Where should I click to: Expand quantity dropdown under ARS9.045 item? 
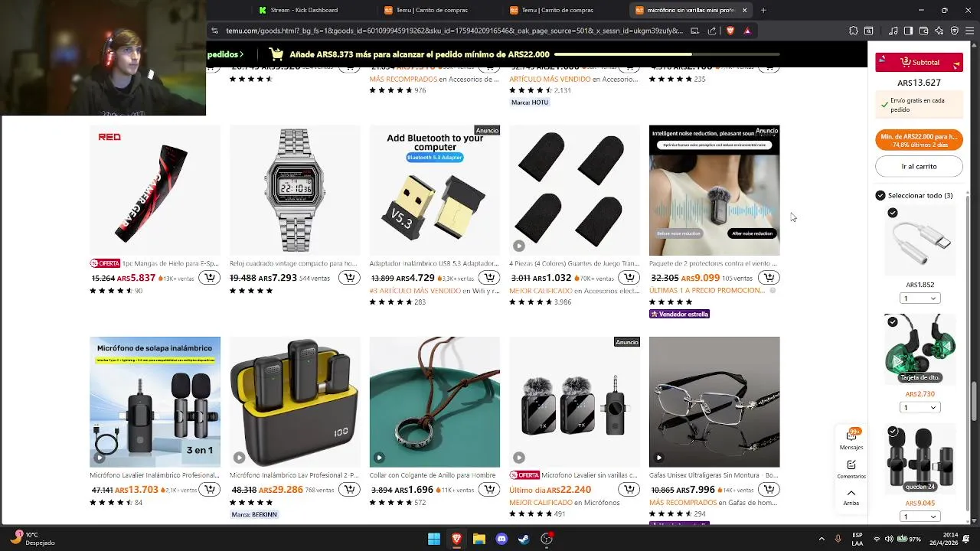pyautogui.click(x=920, y=517)
